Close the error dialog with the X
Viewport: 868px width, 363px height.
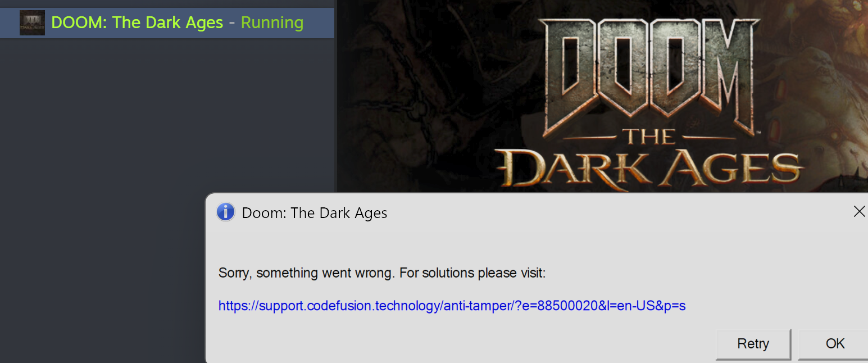coord(859,211)
